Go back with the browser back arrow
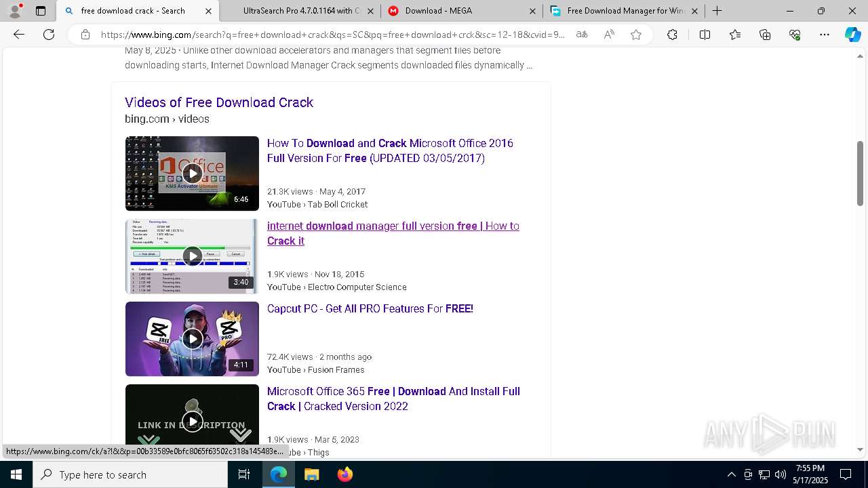The width and height of the screenshot is (868, 488). click(x=19, y=35)
